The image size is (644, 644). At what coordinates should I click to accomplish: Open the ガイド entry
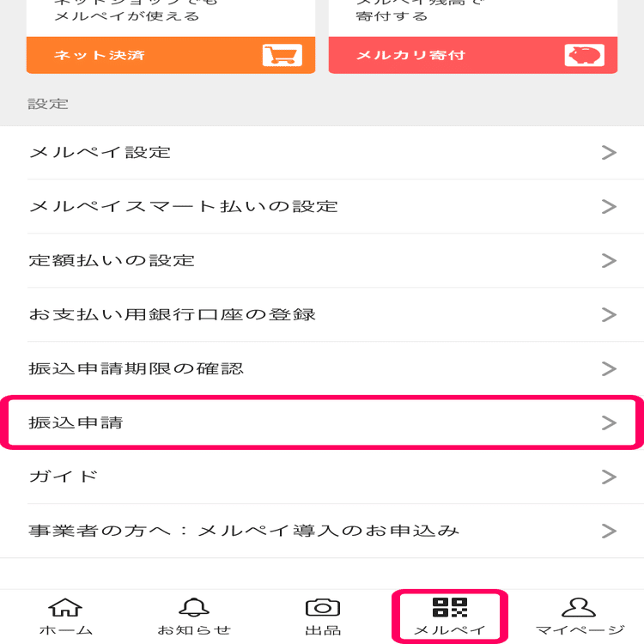tap(322, 477)
